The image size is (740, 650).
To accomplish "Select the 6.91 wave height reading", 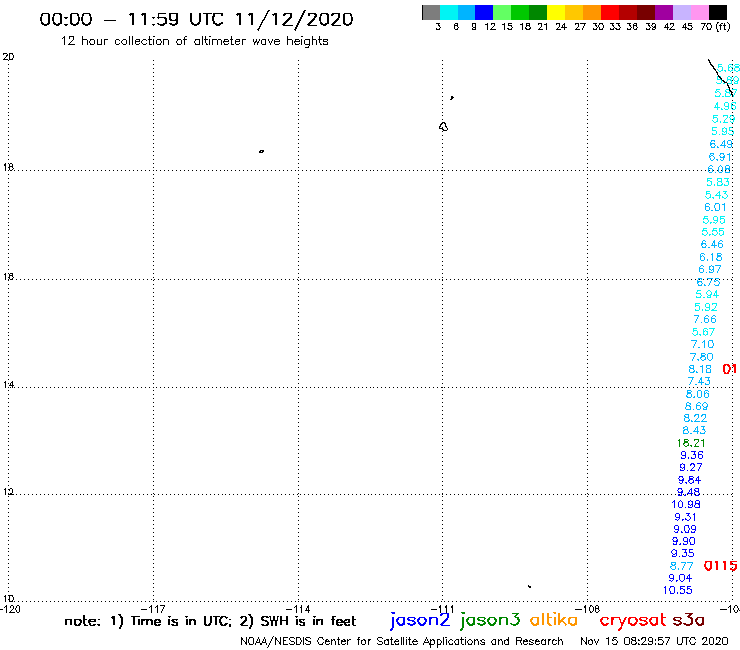I will coord(720,157).
